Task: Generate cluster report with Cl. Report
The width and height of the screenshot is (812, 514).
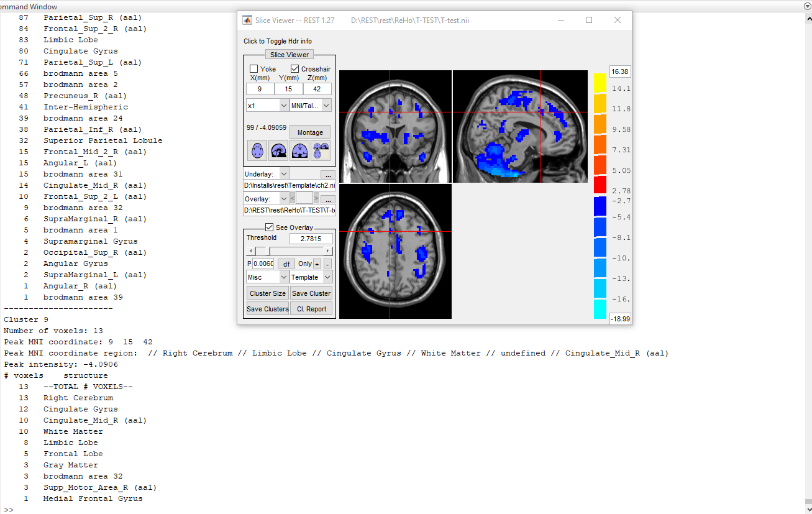Action: point(311,309)
